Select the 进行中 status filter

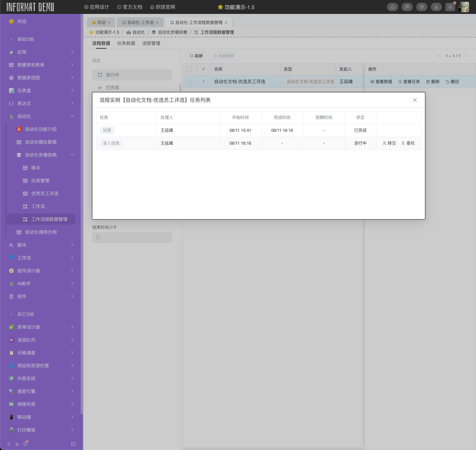pos(132,75)
